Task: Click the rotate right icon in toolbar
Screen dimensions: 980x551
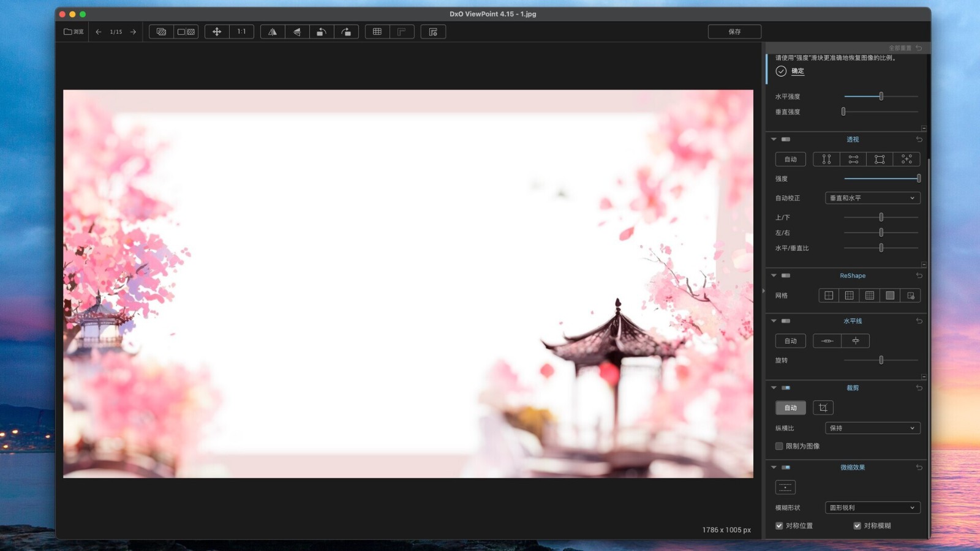Action: (346, 32)
